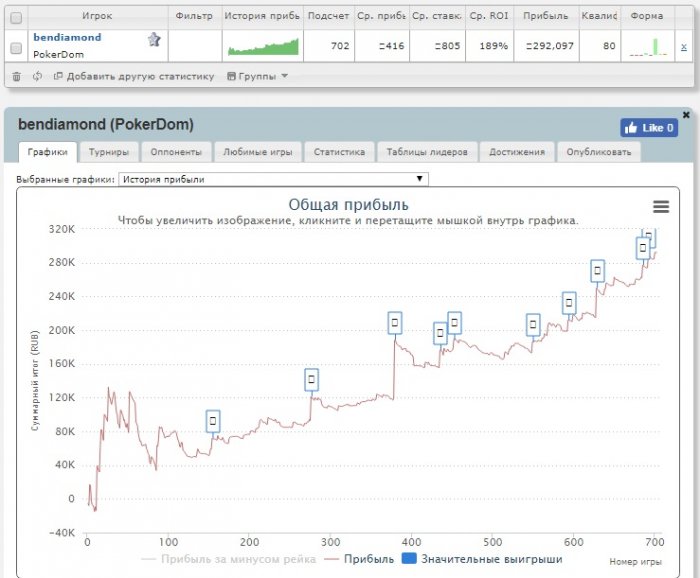Viewport: 700px width, 578px height.
Task: Click the win marker near game 435
Action: coord(440,333)
